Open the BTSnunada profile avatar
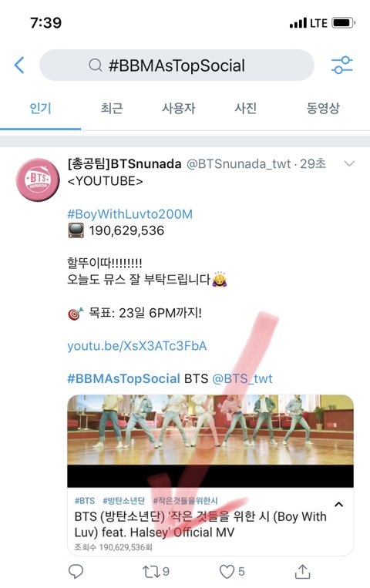This screenshot has height=588, width=370. click(38, 180)
